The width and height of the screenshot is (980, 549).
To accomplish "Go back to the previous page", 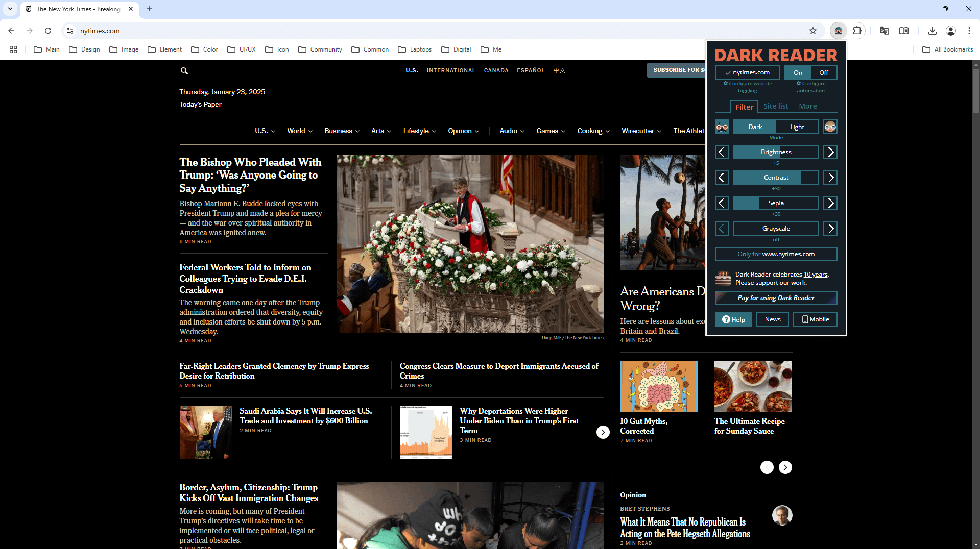I will (11, 31).
